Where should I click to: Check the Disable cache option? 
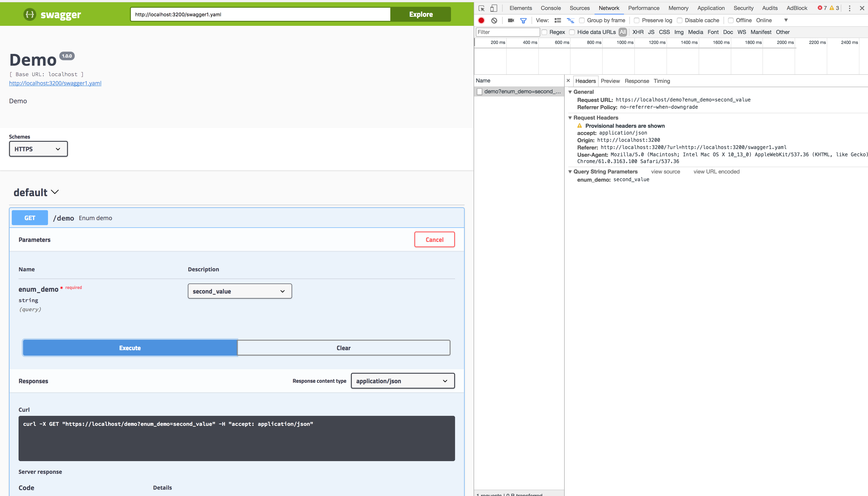pyautogui.click(x=679, y=20)
